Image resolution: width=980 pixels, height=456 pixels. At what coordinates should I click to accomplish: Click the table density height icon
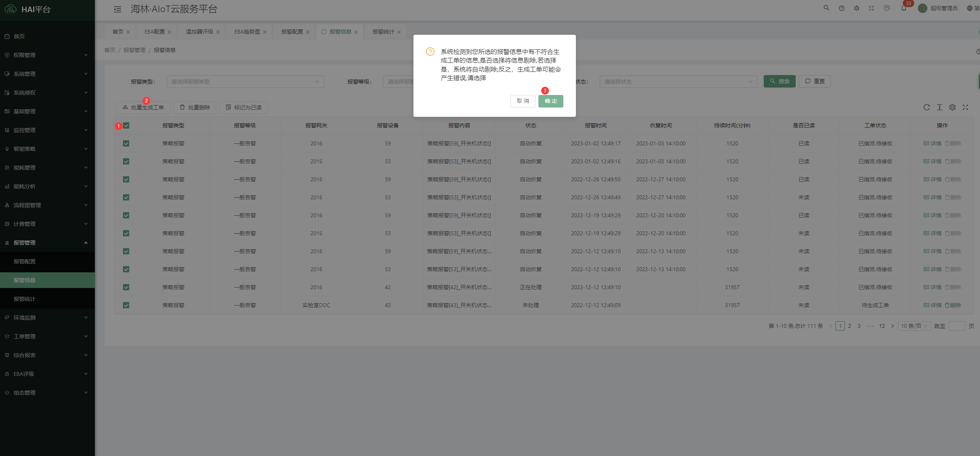click(x=939, y=107)
